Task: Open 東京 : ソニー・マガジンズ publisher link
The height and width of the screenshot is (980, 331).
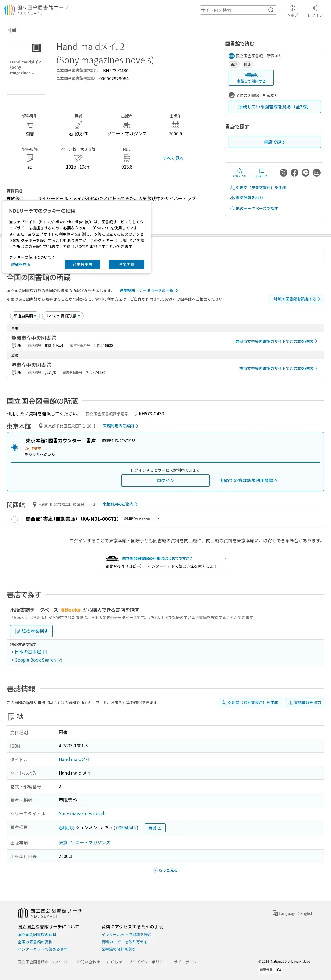Action: pos(84,843)
